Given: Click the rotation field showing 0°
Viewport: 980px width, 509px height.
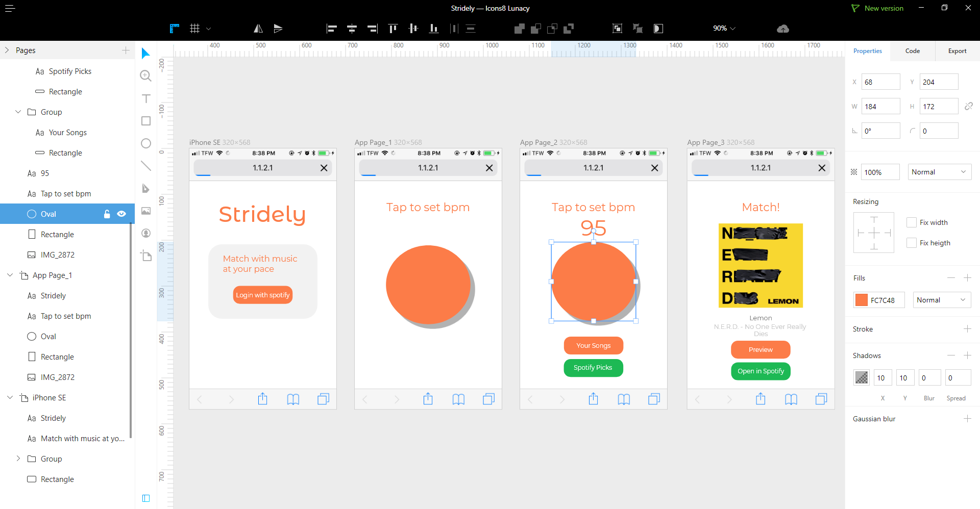Looking at the screenshot, I should point(881,131).
